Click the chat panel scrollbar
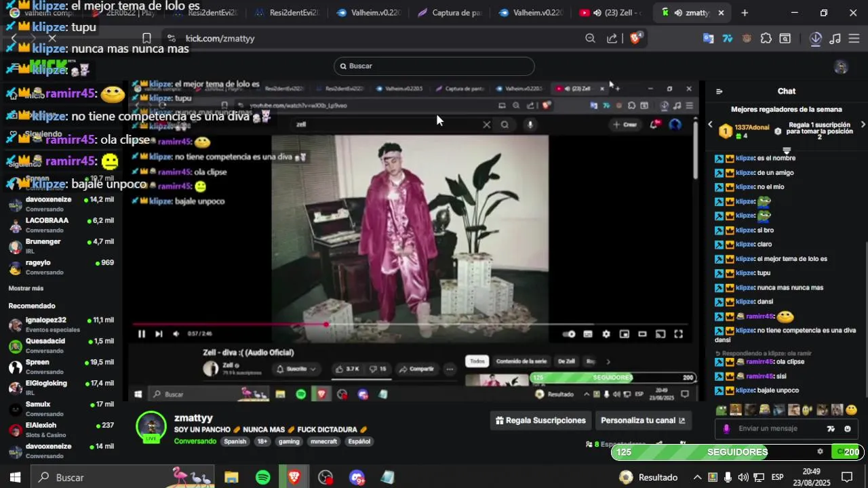 point(865,319)
